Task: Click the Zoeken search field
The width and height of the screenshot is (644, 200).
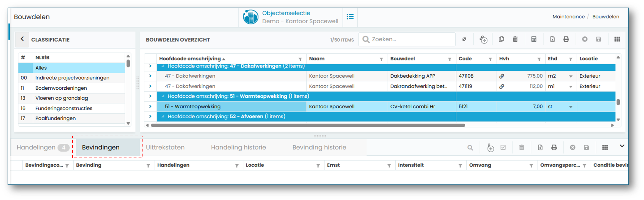Action: (407, 39)
